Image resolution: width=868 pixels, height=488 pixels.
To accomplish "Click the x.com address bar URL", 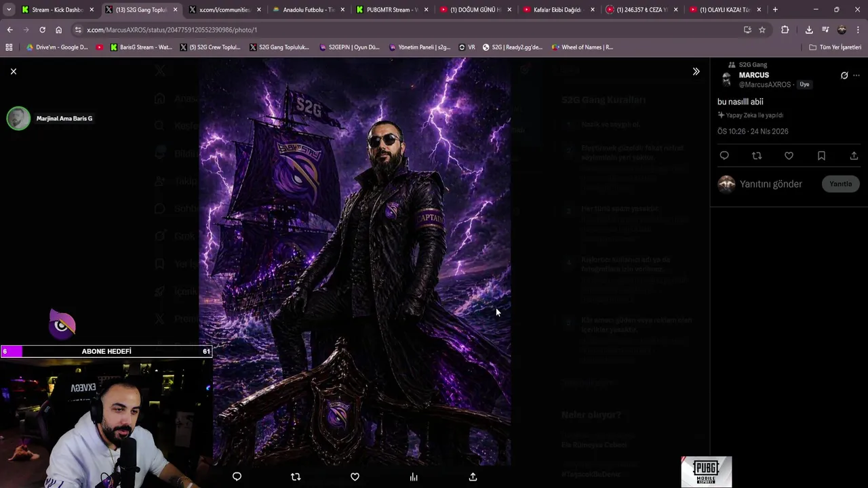I will tap(172, 30).
